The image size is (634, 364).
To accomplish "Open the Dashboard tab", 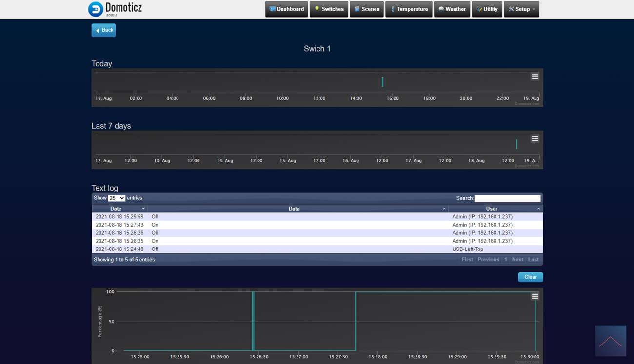I will pyautogui.click(x=287, y=9).
